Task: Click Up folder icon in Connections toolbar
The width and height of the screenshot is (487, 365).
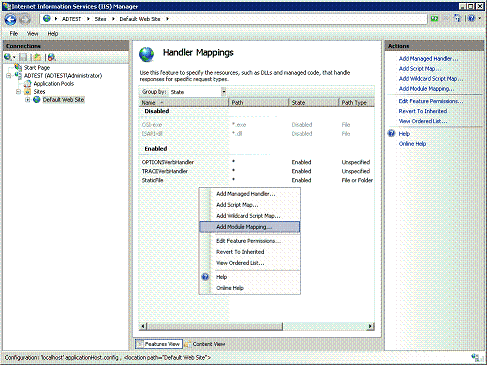Action: pos(37,57)
